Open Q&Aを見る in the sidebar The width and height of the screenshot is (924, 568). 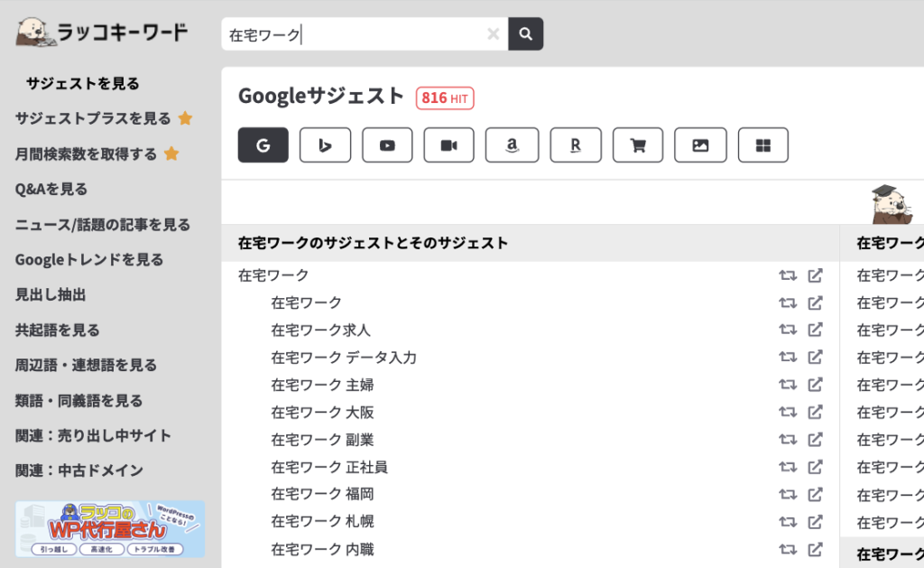51,190
